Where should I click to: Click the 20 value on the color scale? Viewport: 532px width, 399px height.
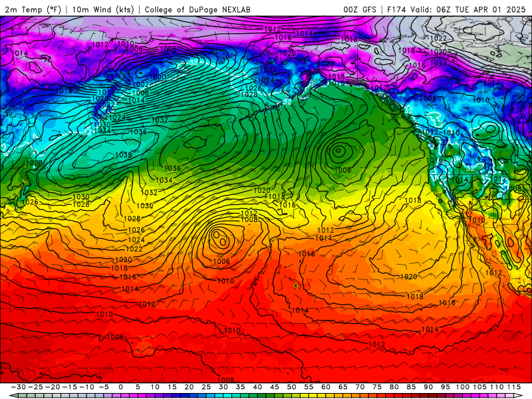tap(189, 387)
